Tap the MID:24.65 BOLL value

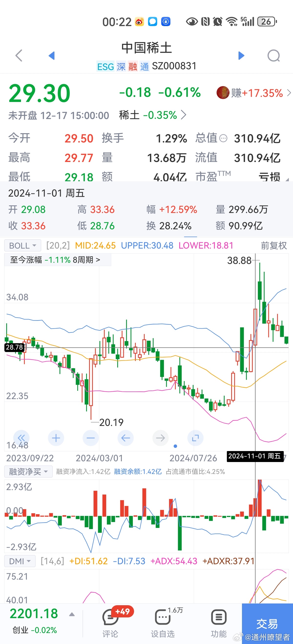point(95,245)
